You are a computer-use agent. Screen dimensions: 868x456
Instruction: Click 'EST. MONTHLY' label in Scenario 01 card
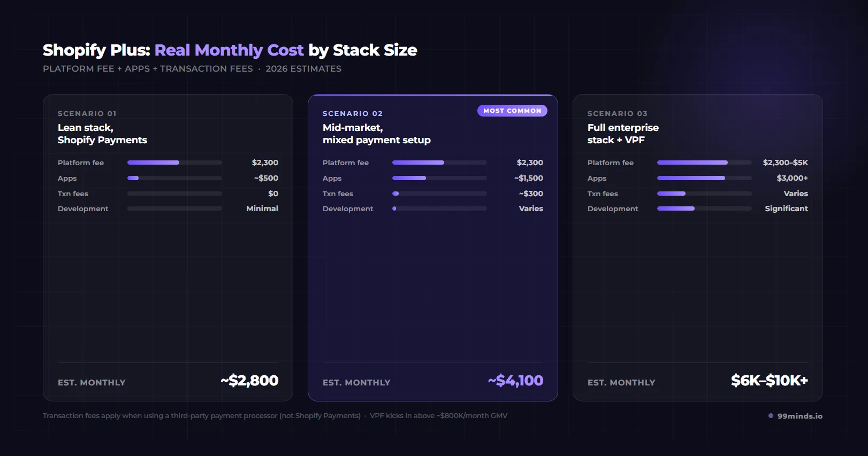tap(92, 383)
